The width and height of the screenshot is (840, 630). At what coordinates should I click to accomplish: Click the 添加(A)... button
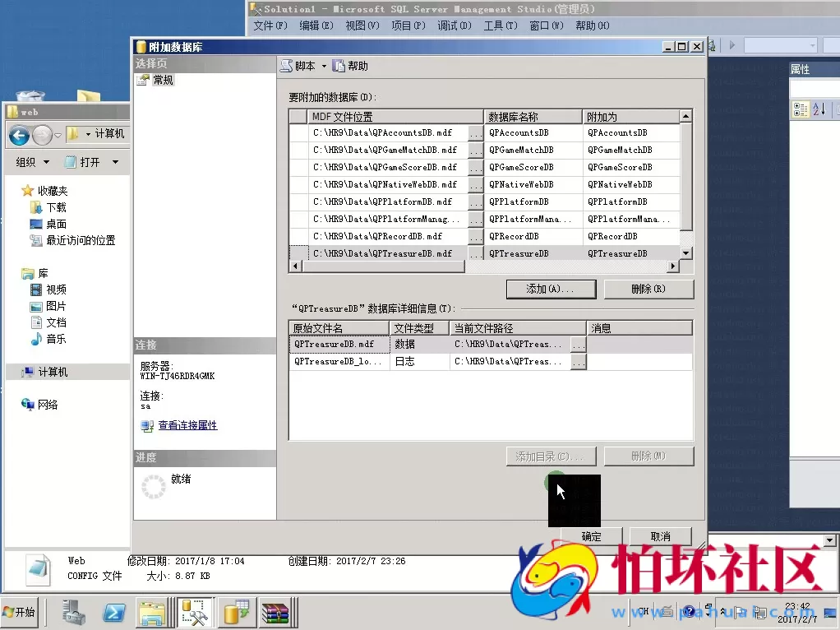point(550,290)
